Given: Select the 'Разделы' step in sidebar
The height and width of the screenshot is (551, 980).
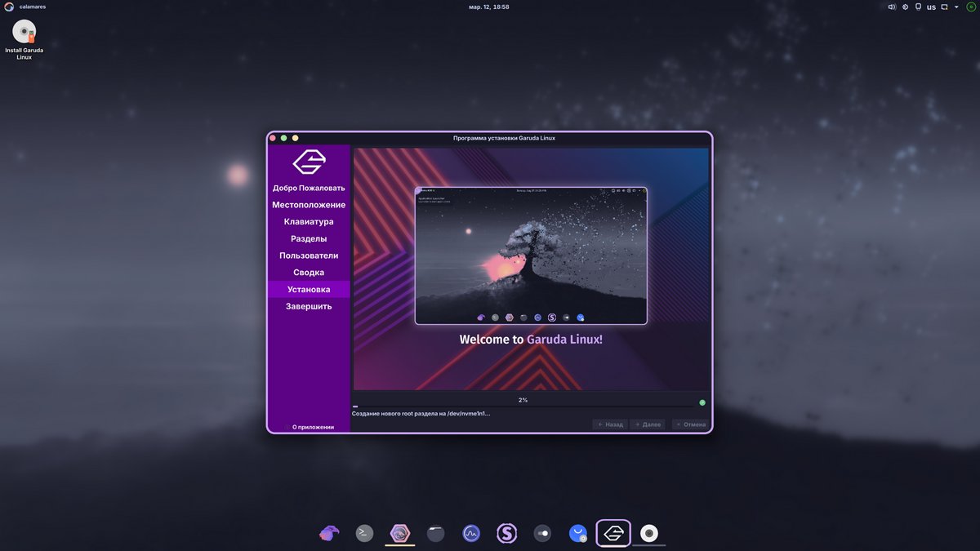Looking at the screenshot, I should coord(309,238).
